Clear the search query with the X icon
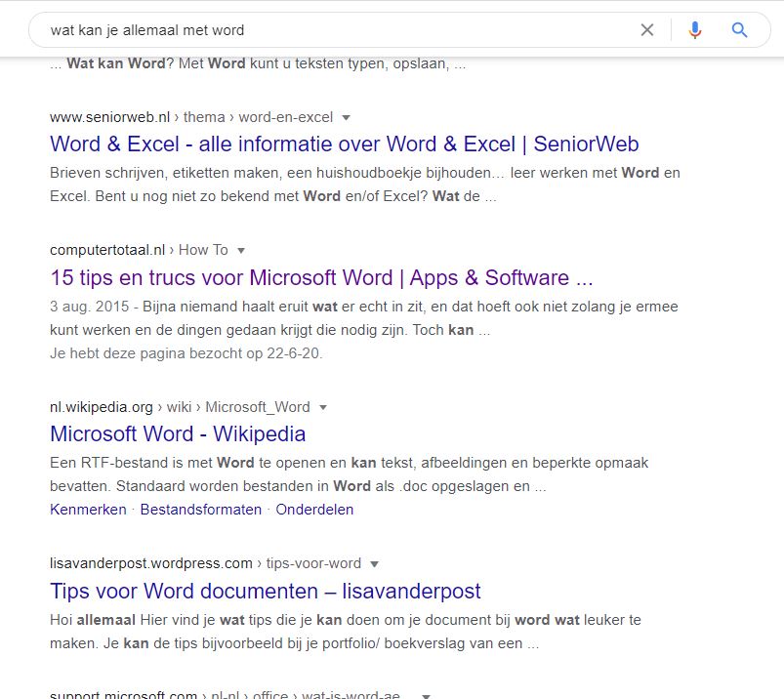The image size is (784, 699). click(x=647, y=30)
